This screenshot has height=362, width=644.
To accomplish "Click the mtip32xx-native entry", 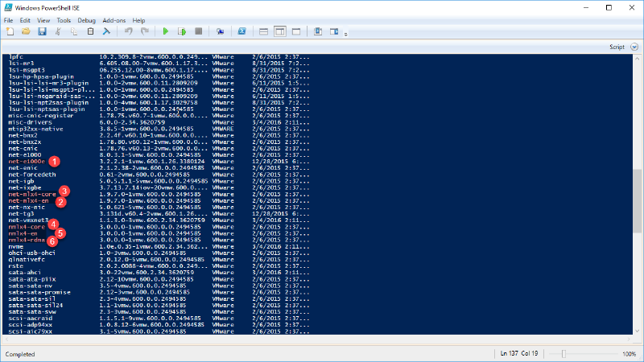I will [35, 129].
